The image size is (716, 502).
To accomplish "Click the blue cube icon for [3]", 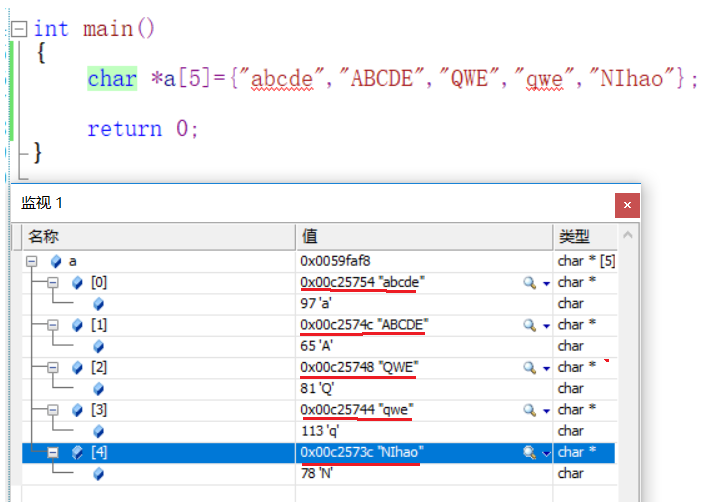I will [x=78, y=410].
